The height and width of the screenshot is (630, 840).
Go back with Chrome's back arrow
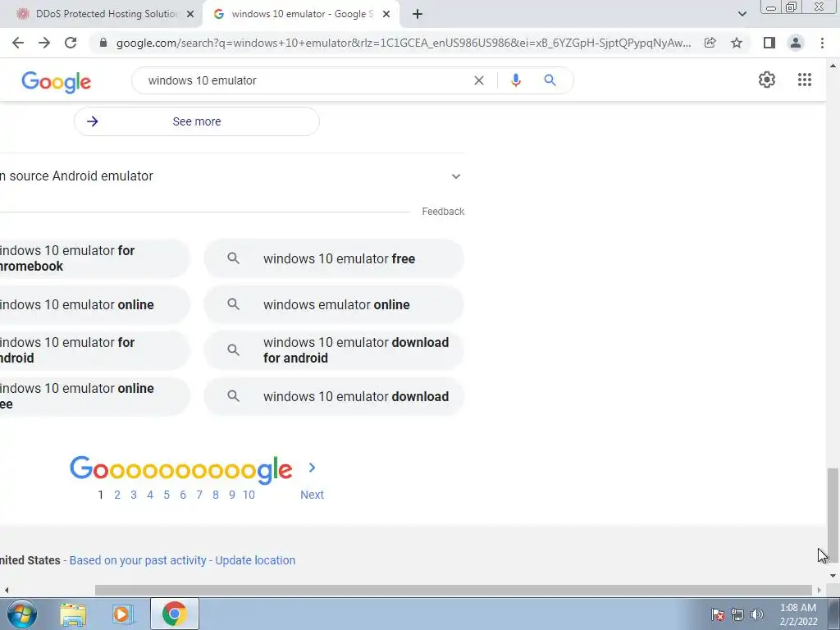click(x=18, y=43)
